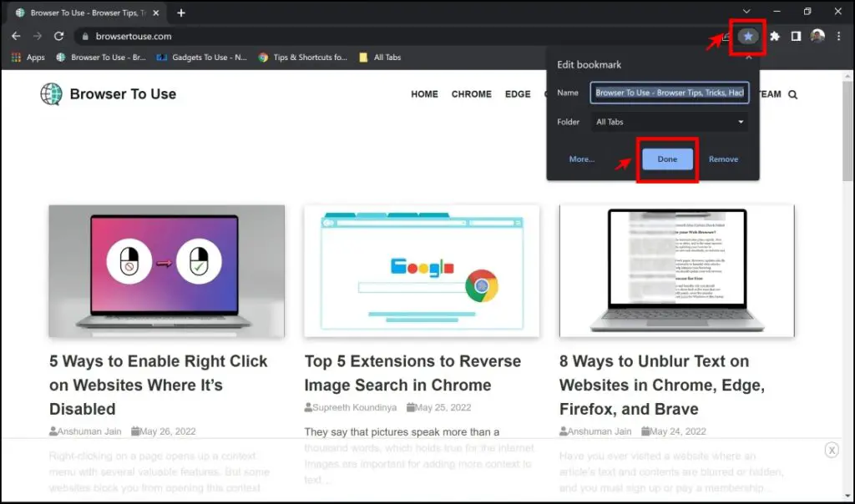Reload the page
The image size is (855, 504).
tap(59, 37)
